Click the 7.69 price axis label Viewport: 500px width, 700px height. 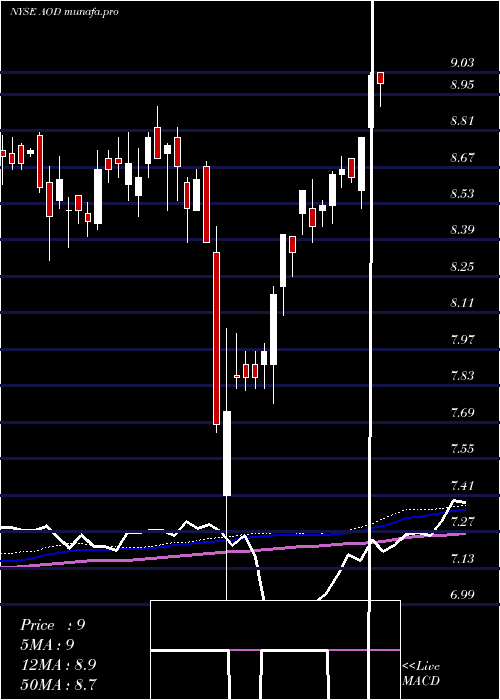pyautogui.click(x=462, y=412)
